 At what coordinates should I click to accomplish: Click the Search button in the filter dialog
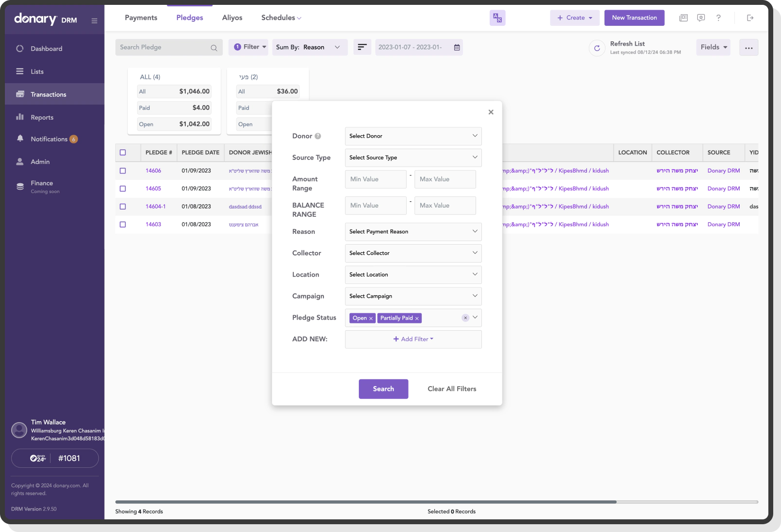point(383,389)
